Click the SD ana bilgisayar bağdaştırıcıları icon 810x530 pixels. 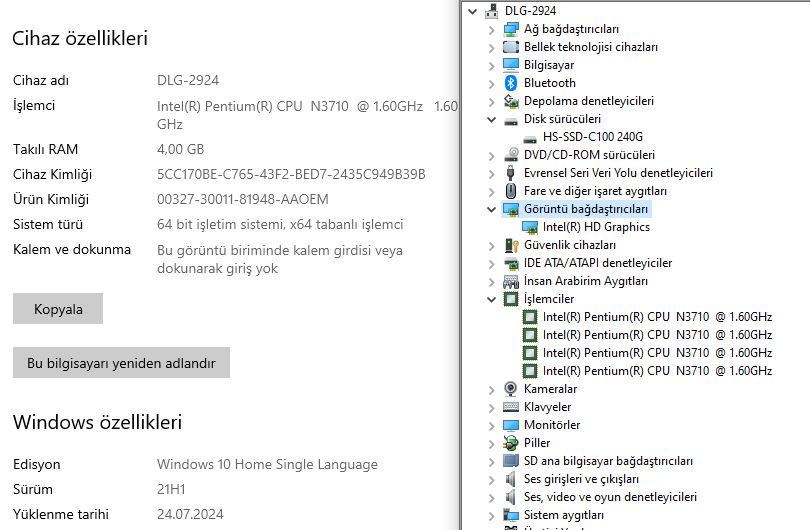pyautogui.click(x=511, y=461)
